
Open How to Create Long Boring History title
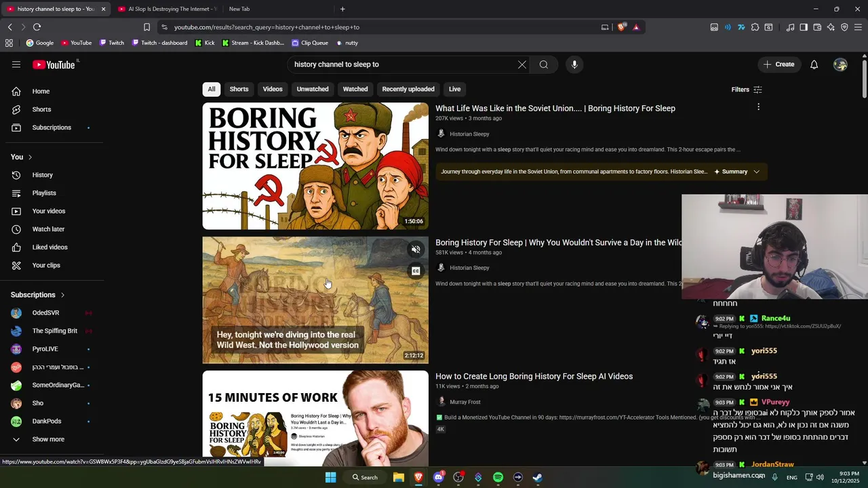pos(534,376)
